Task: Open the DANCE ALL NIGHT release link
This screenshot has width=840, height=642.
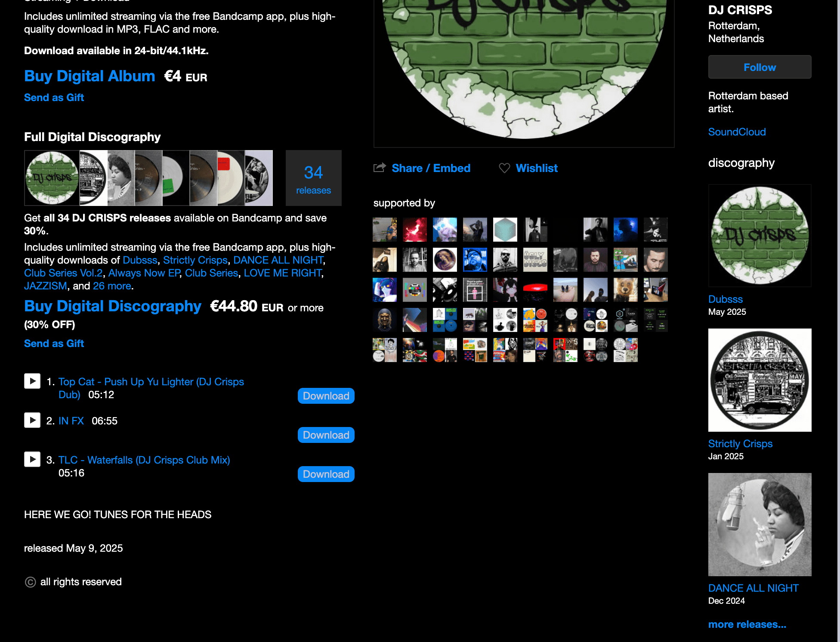Action: coord(754,588)
